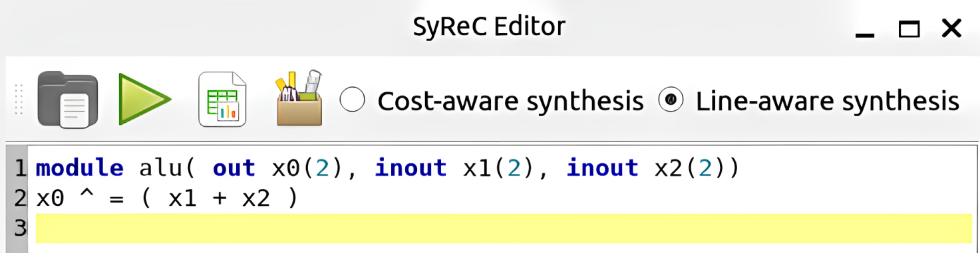This screenshot has width=980, height=253.
Task: Click line number 3 in gutter
Action: [x=20, y=228]
